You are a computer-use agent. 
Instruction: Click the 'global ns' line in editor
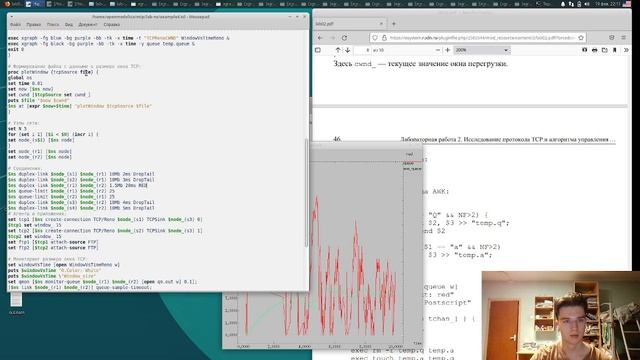coord(20,78)
